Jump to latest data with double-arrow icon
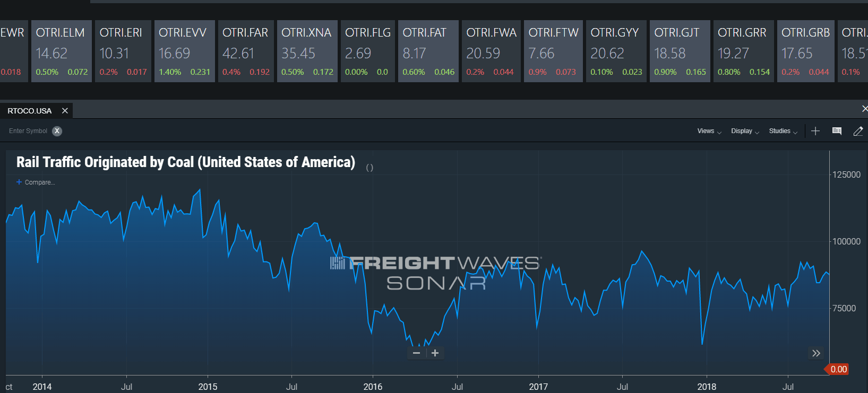Image resolution: width=868 pixels, height=393 pixels. click(816, 353)
